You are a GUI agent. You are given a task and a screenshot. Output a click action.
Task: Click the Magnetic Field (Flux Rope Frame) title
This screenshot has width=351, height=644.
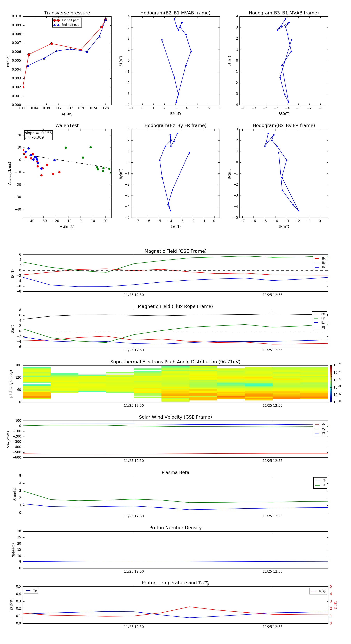175,307
